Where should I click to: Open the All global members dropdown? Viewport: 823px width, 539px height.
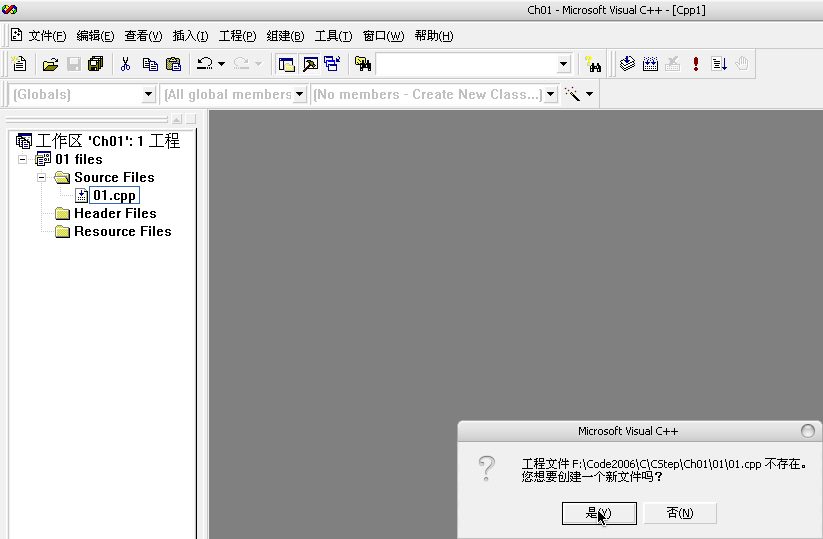click(x=299, y=94)
